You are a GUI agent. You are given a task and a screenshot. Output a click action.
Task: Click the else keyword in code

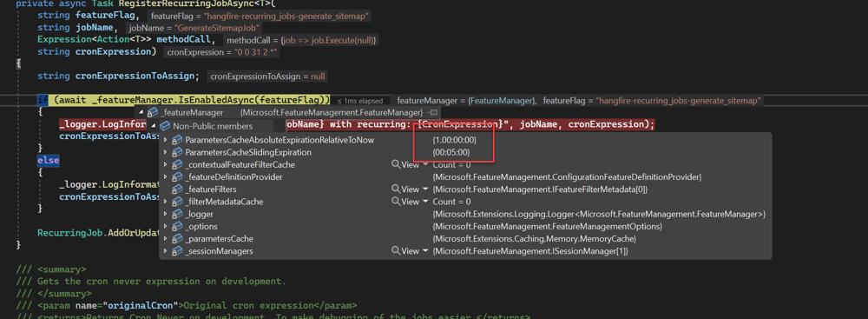point(48,160)
